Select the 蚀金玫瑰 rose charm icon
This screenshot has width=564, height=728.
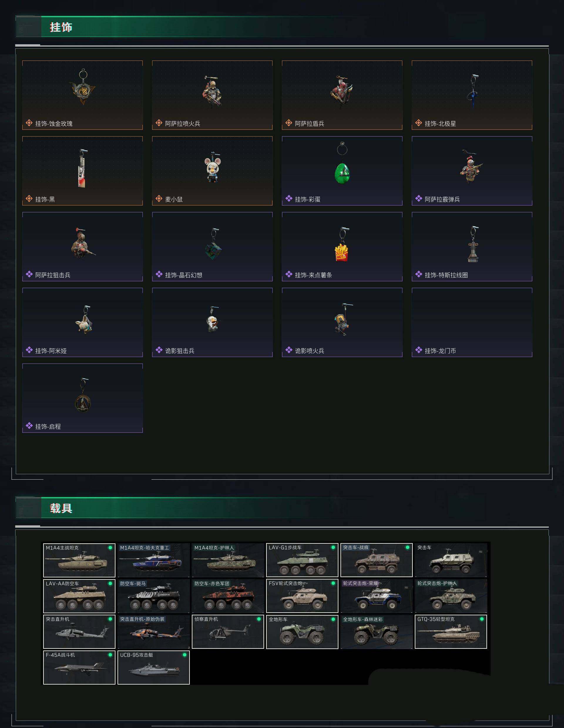click(83, 87)
